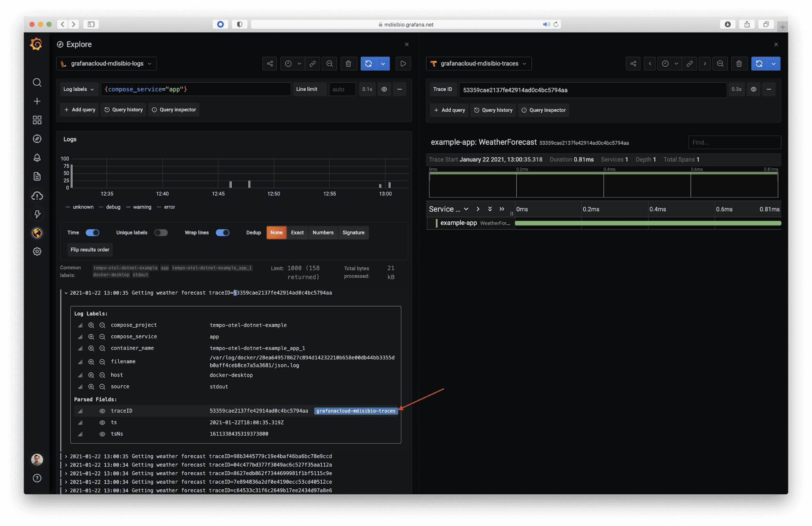Toggle visibility of the traceID parsed field

[102, 411]
